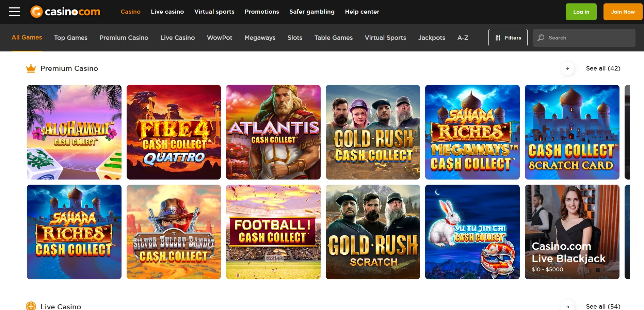The image size is (644, 310).
Task: Open Gold Rush Cash Collect game
Action: pyautogui.click(x=373, y=132)
